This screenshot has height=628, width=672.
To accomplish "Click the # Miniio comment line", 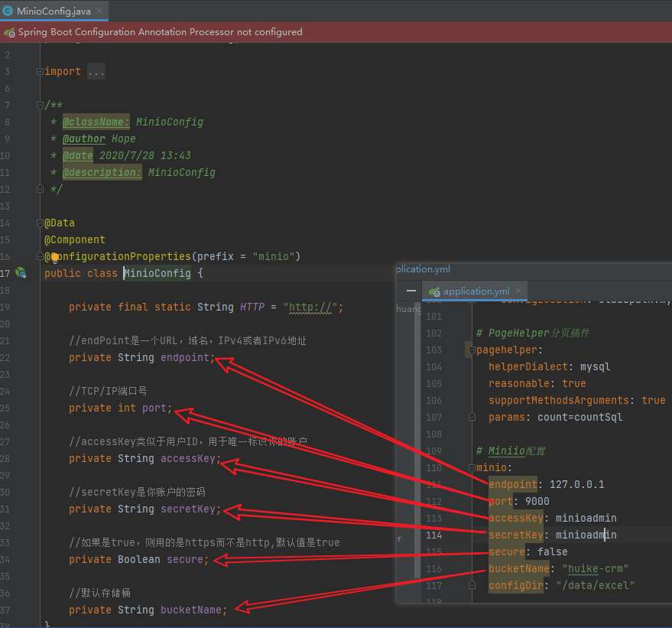I will [x=511, y=451].
